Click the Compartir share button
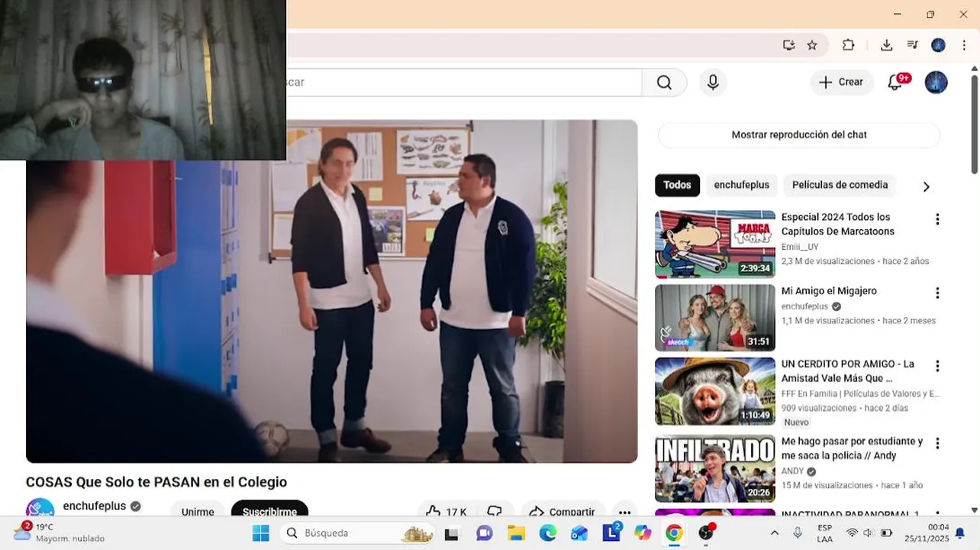This screenshot has width=980, height=550. [562, 511]
